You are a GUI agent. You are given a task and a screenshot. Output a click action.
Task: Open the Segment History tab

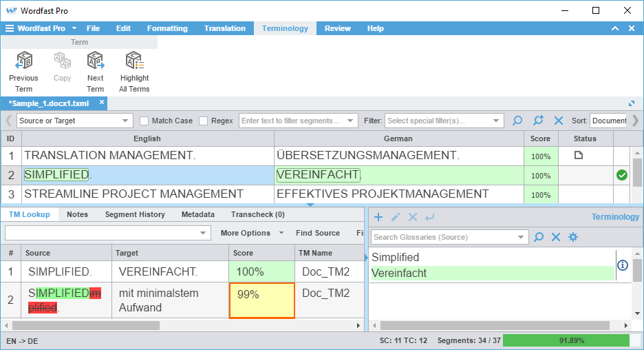tap(135, 214)
